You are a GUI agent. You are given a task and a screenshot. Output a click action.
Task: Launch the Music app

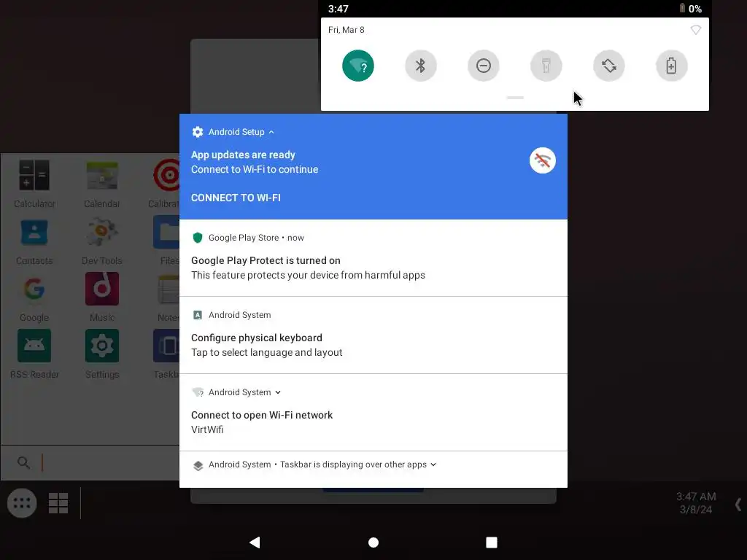[x=102, y=298]
